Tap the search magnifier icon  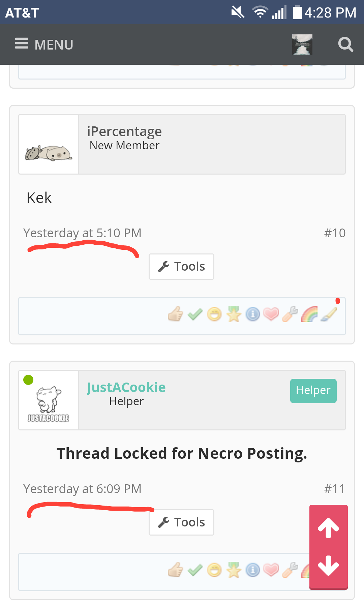click(346, 44)
